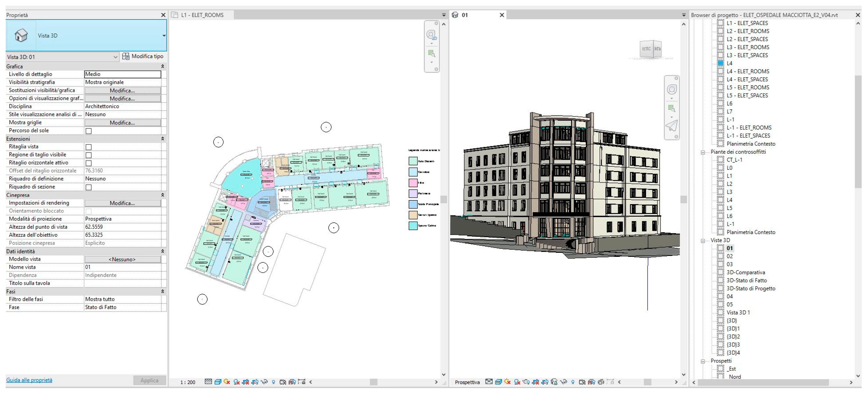Open the steering wheel in the 3D navigation bar

(x=671, y=89)
